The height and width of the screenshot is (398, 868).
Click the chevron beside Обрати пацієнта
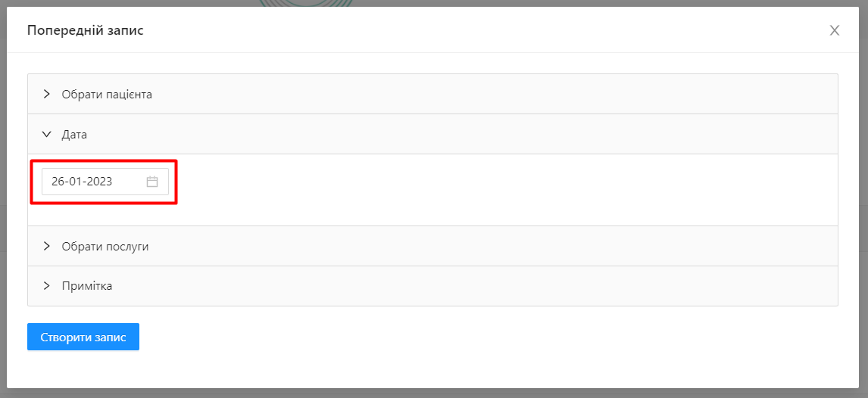[46, 95]
